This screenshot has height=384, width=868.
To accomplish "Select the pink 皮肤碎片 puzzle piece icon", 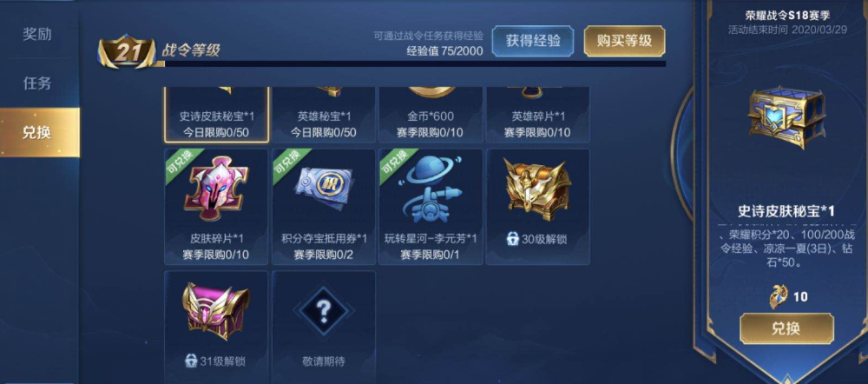I will pos(217,189).
